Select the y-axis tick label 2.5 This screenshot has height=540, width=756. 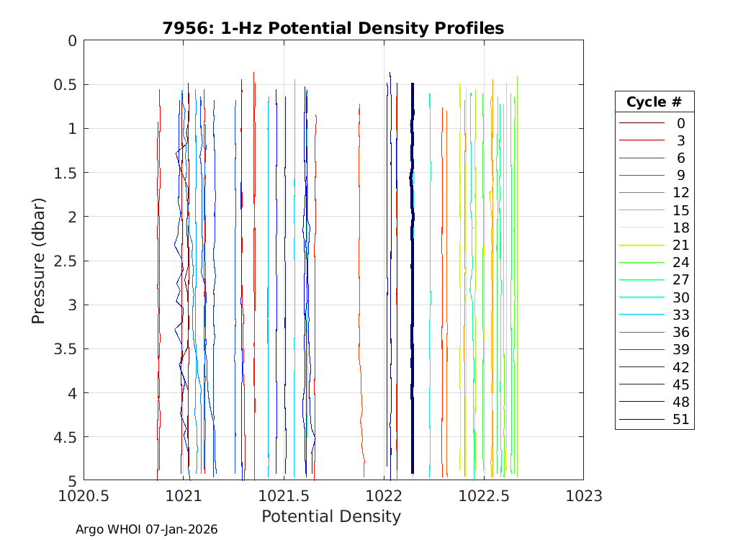[63, 261]
